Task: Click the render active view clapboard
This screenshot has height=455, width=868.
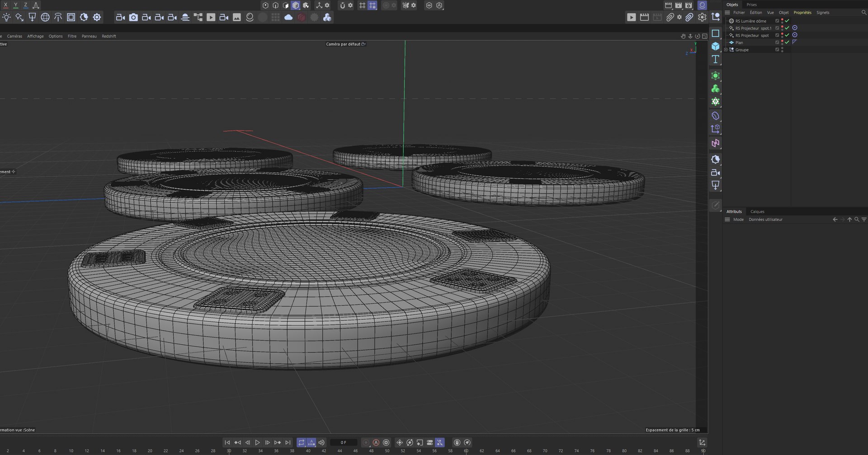Action: pos(668,5)
